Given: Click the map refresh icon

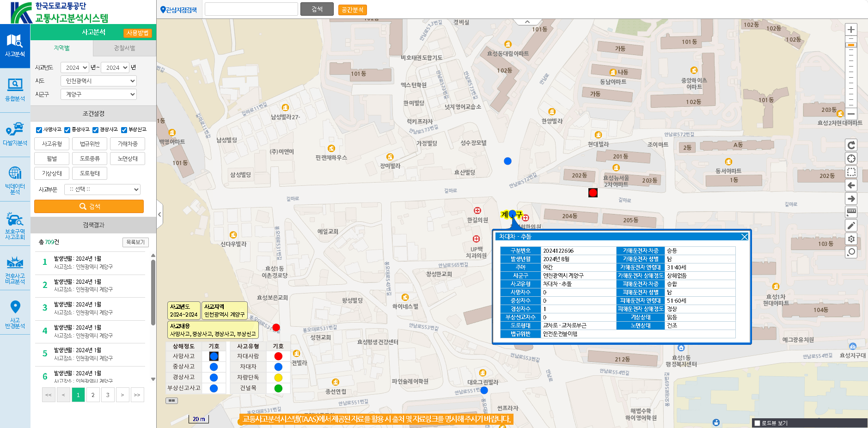Looking at the screenshot, I should click(851, 145).
